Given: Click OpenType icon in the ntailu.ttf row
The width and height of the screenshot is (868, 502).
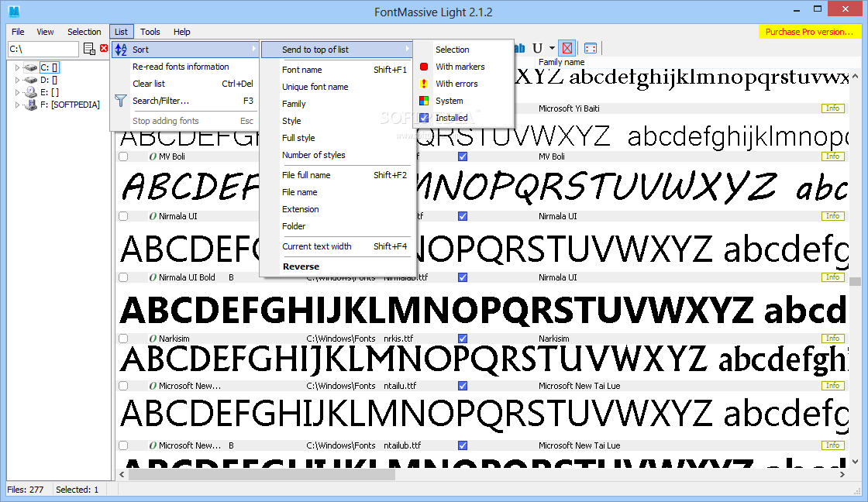Looking at the screenshot, I should click(153, 386).
